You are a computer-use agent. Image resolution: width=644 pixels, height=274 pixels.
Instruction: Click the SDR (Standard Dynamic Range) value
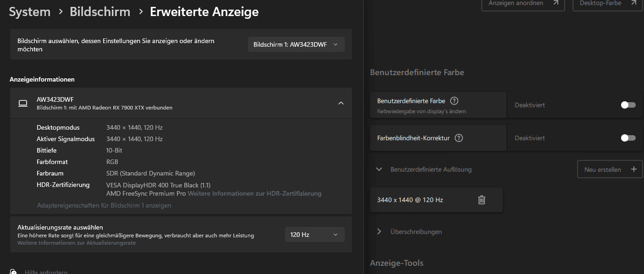[x=151, y=173]
